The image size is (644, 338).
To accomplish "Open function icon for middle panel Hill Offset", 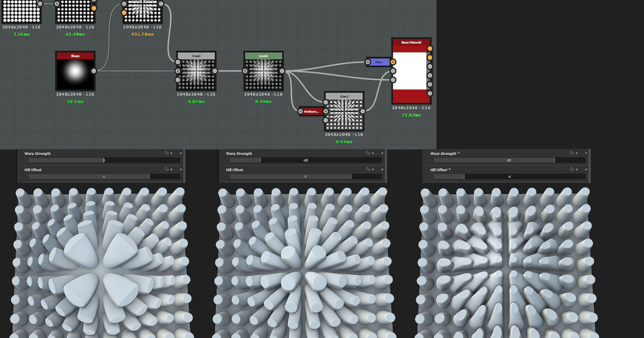I will point(368,169).
